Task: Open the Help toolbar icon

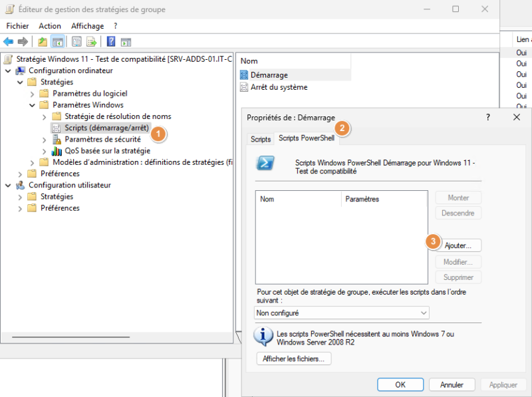Action: click(x=111, y=42)
